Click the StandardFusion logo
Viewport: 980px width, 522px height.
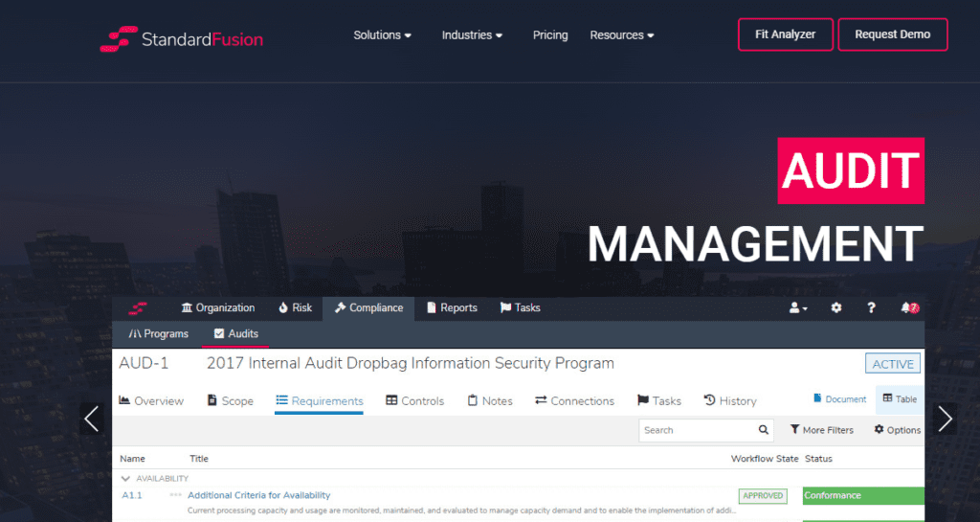point(181,38)
